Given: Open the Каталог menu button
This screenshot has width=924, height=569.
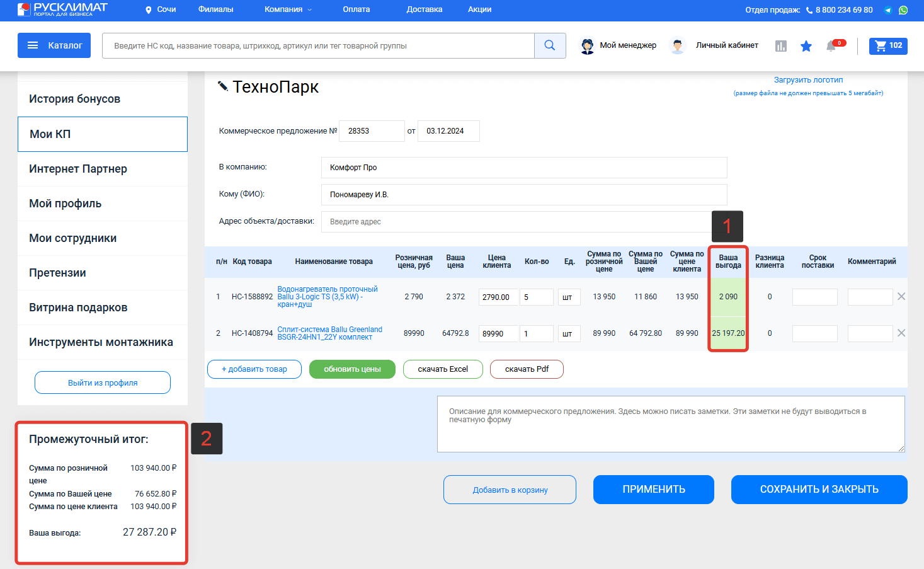Looking at the screenshot, I should coord(54,45).
